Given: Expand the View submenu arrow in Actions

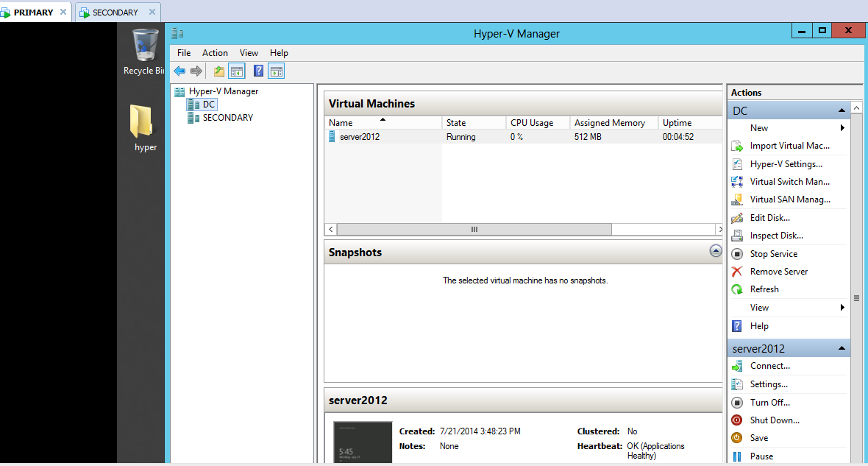Looking at the screenshot, I should tap(842, 308).
